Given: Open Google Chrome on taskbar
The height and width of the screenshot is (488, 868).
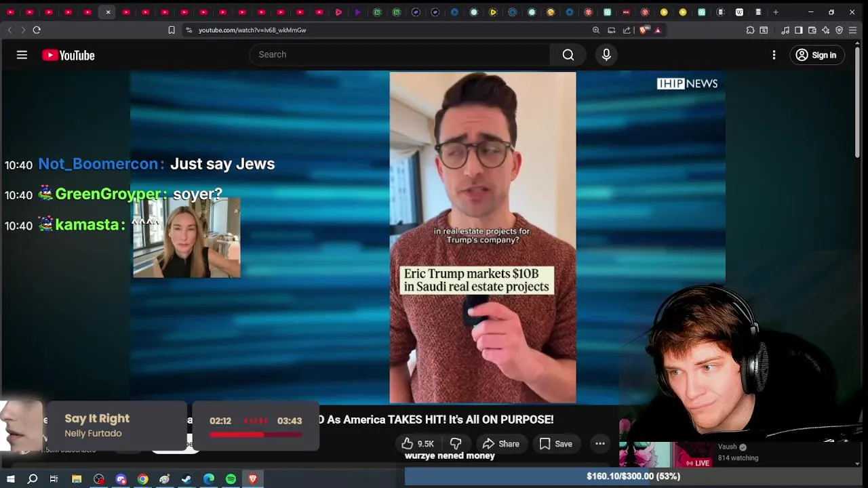Looking at the screenshot, I should [x=142, y=479].
